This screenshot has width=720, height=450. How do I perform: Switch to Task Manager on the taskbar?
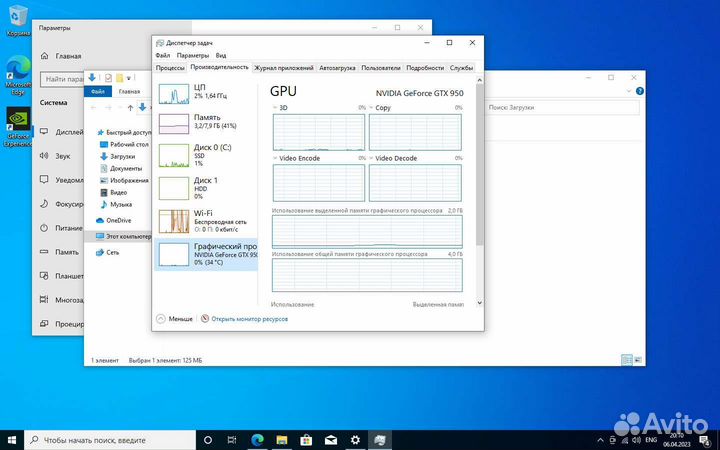[x=380, y=440]
